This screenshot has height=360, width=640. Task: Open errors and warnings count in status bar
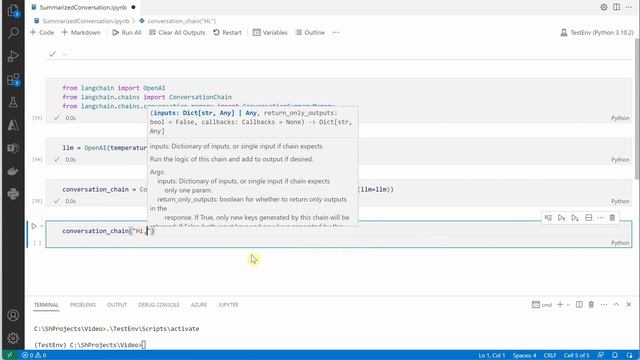click(x=34, y=355)
